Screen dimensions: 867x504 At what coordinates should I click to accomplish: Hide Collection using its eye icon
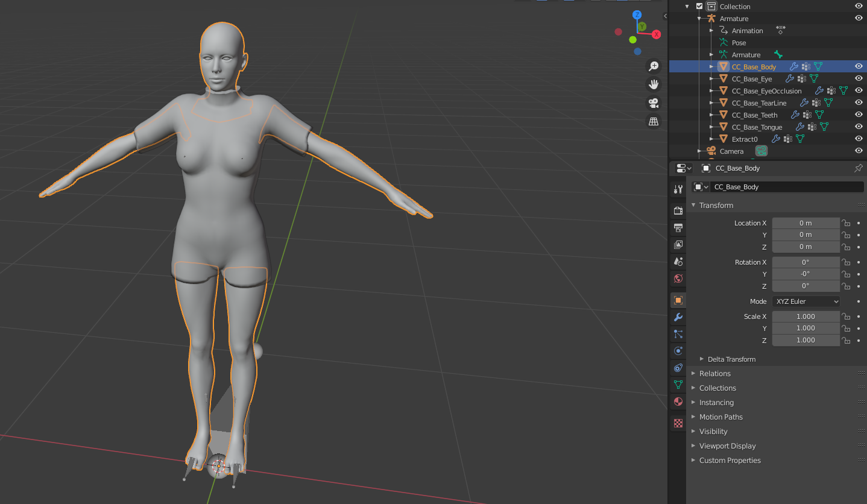(859, 6)
